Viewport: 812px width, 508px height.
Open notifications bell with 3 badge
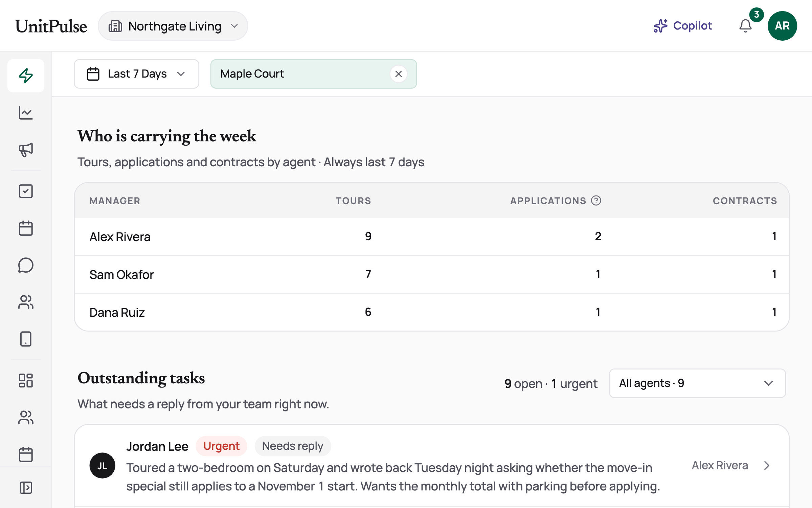point(745,26)
